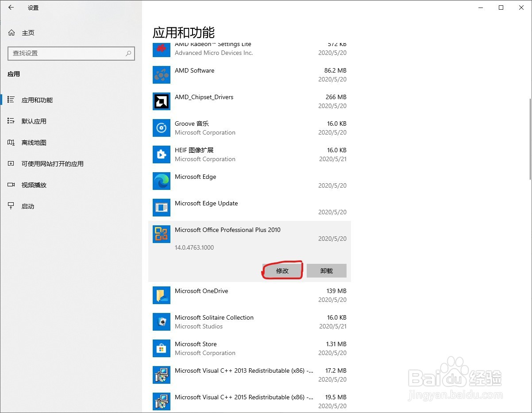The height and width of the screenshot is (413, 532).
Task: Select the Microsoft Edge entry name
Action: [196, 177]
